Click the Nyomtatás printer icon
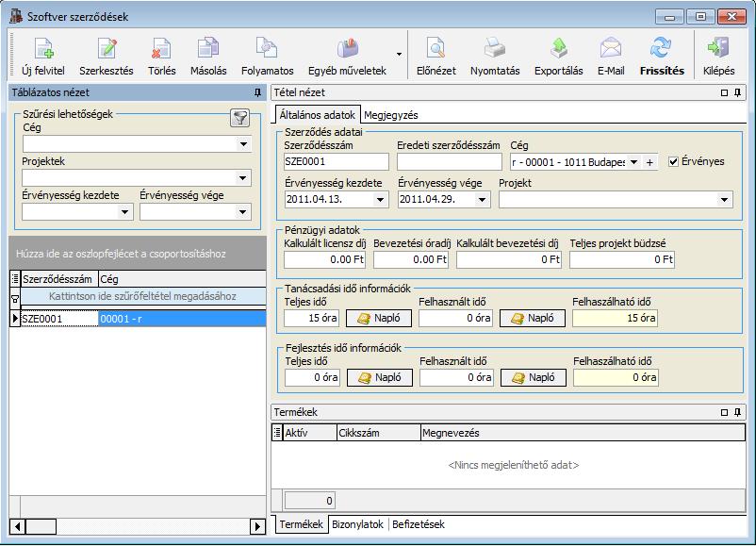This screenshot has height=546, width=756. (495, 49)
